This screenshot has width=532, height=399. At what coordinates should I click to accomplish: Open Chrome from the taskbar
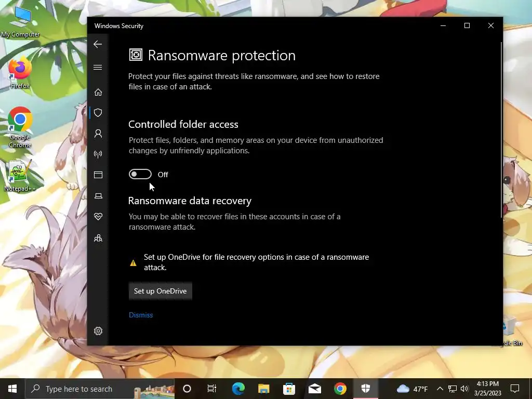(x=340, y=389)
